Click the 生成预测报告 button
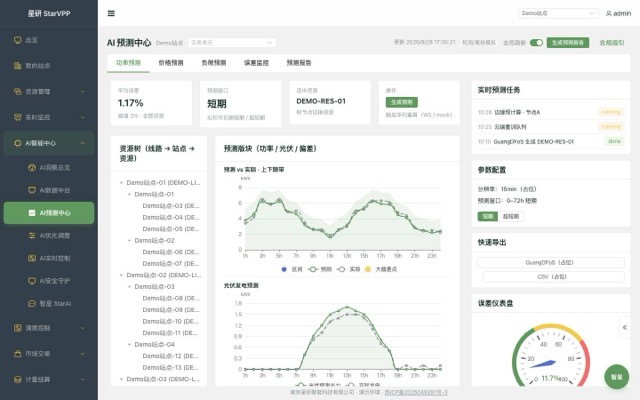Viewport: 640px width, 400px height. (568, 42)
